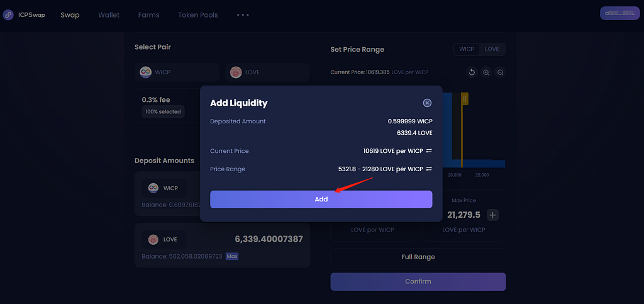Switch price unit to WICP
Image resolution: width=644 pixels, height=304 pixels.
tap(467, 49)
